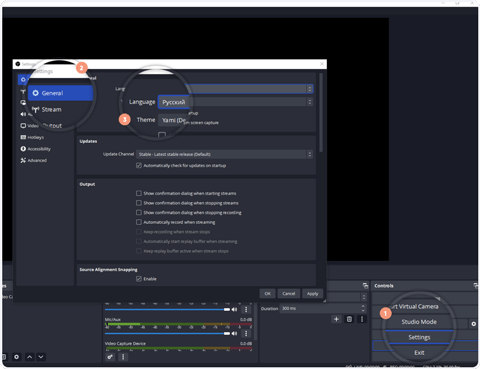Viewport: 480px width, 369px height.
Task: Click Cancel in Settings dialog
Action: pos(289,294)
